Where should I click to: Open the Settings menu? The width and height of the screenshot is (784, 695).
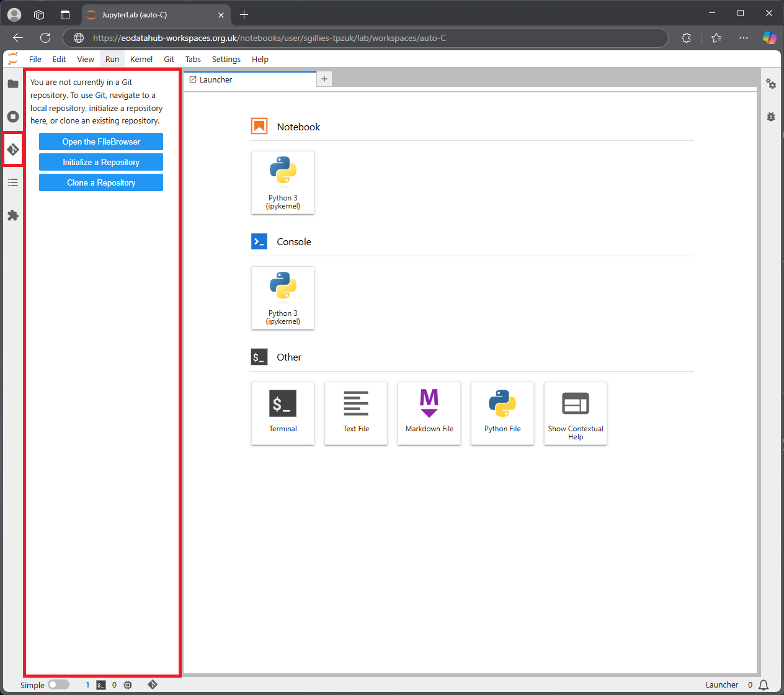pyautogui.click(x=226, y=60)
